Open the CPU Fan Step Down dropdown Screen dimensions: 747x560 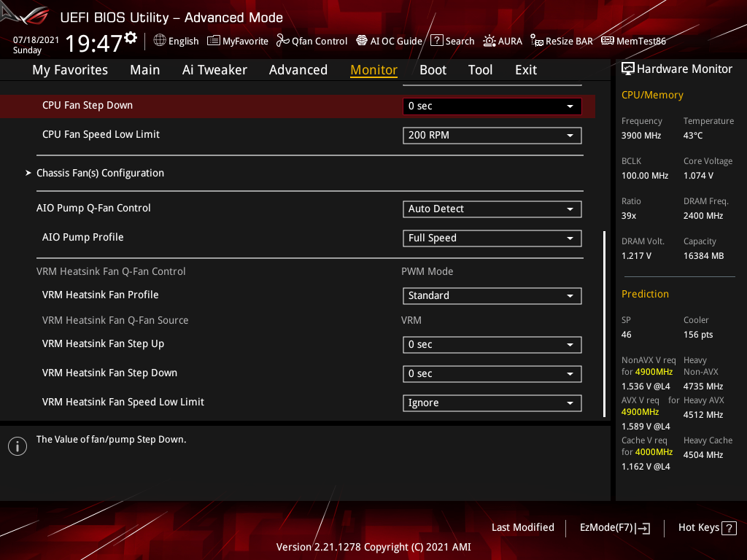tap(492, 106)
